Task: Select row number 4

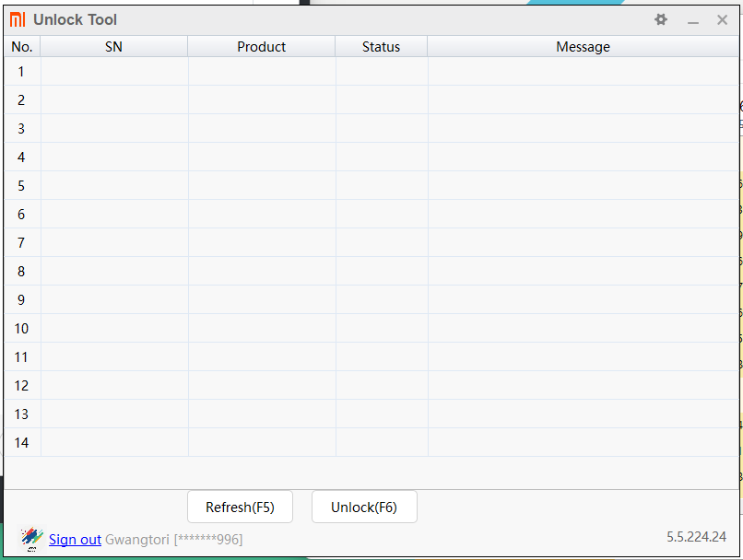Action: point(371,157)
